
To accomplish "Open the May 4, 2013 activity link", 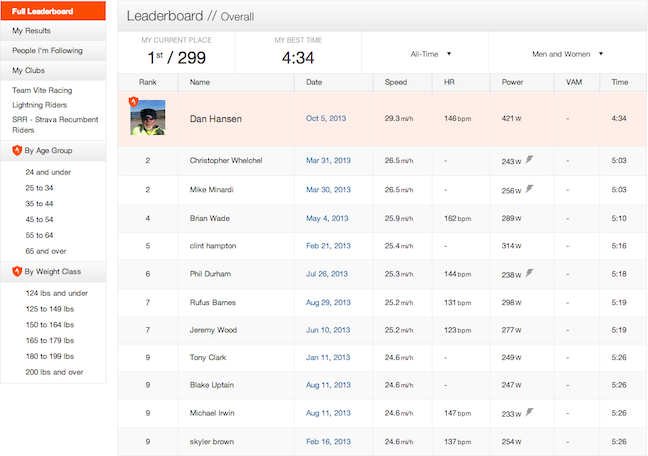I will 327,218.
